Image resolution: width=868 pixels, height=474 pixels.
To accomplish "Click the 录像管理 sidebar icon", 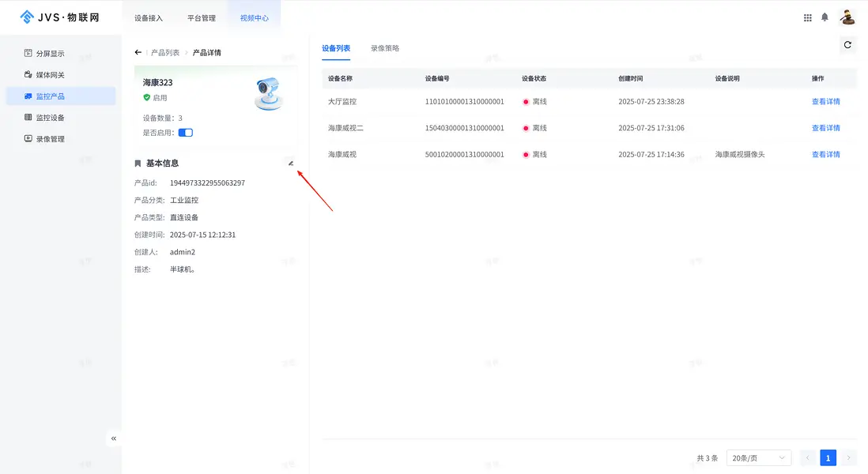I will [28, 139].
